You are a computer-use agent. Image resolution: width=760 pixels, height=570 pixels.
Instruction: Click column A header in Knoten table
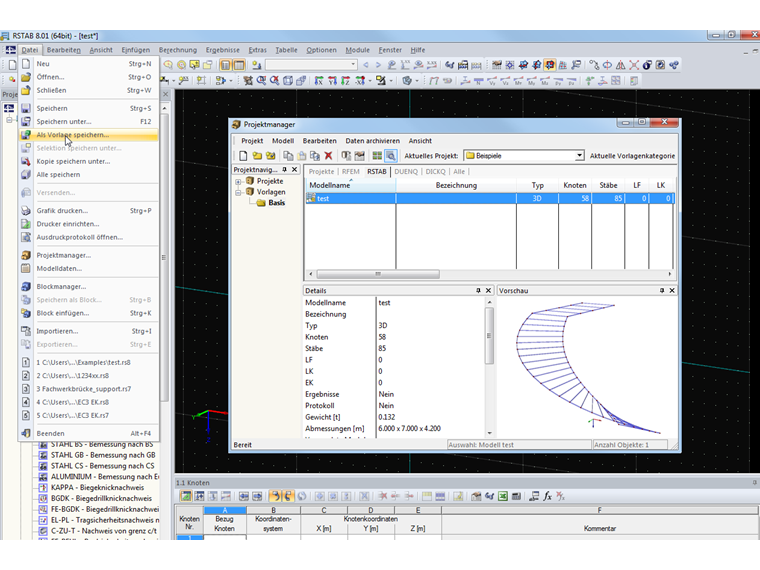(225, 510)
